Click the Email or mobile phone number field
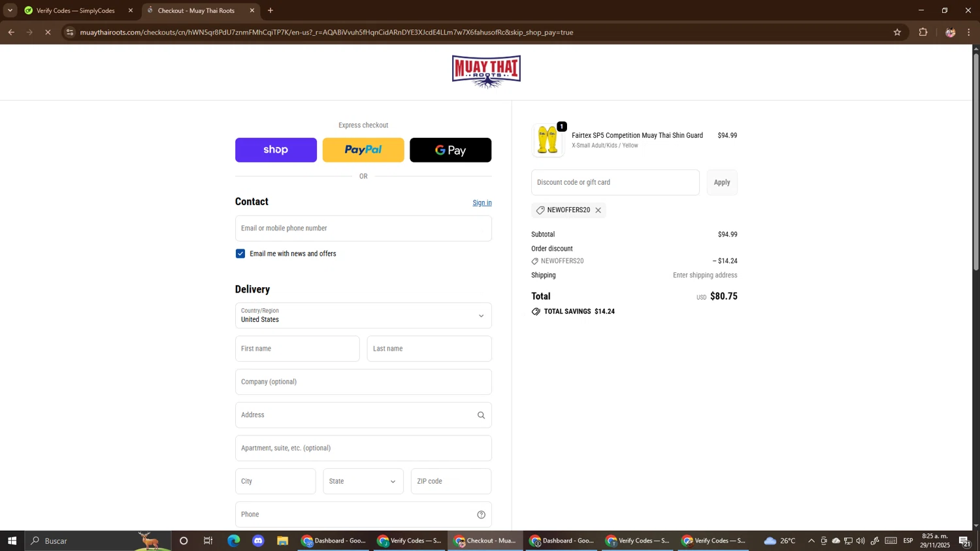 tap(363, 228)
